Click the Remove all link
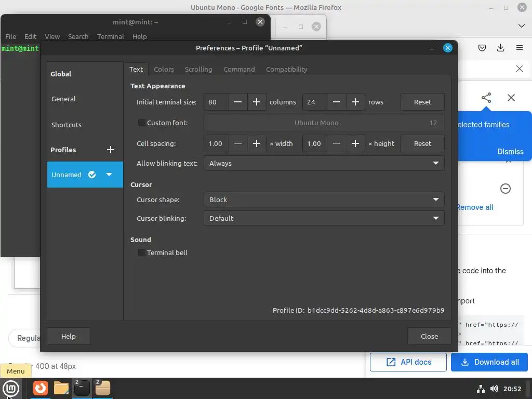 coord(475,207)
